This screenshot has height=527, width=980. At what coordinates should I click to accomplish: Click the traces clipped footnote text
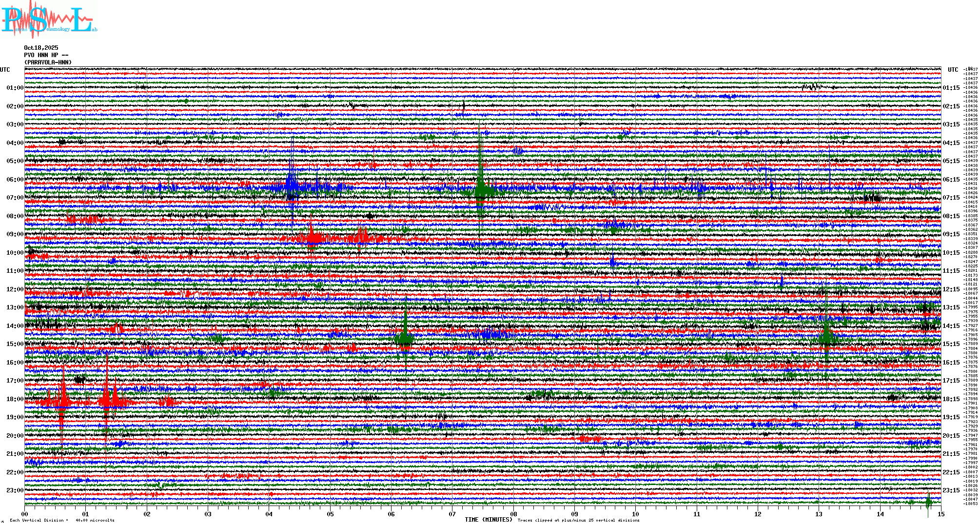click(578, 520)
